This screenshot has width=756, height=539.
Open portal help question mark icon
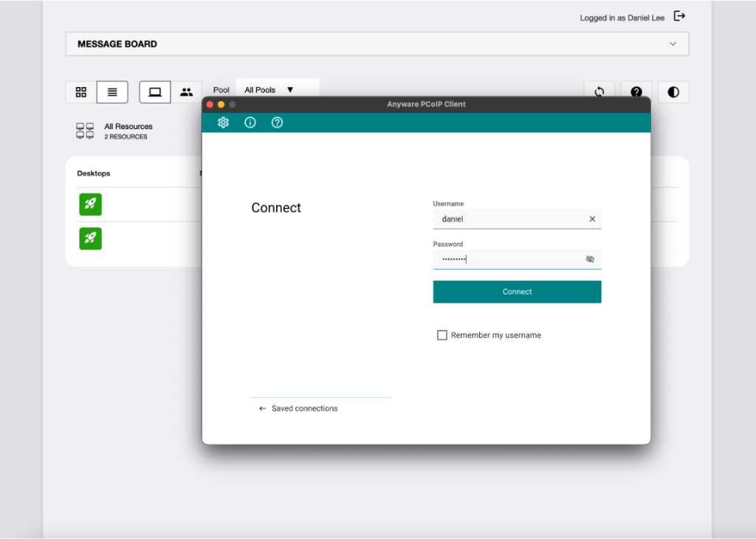[636, 92]
